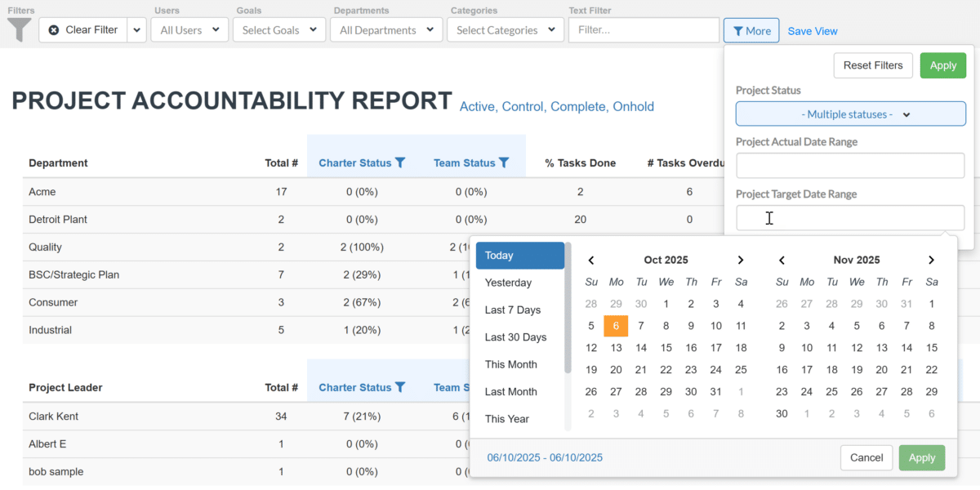The height and width of the screenshot is (490, 980).
Task: Click the Project Actual Date Range field
Action: [850, 166]
